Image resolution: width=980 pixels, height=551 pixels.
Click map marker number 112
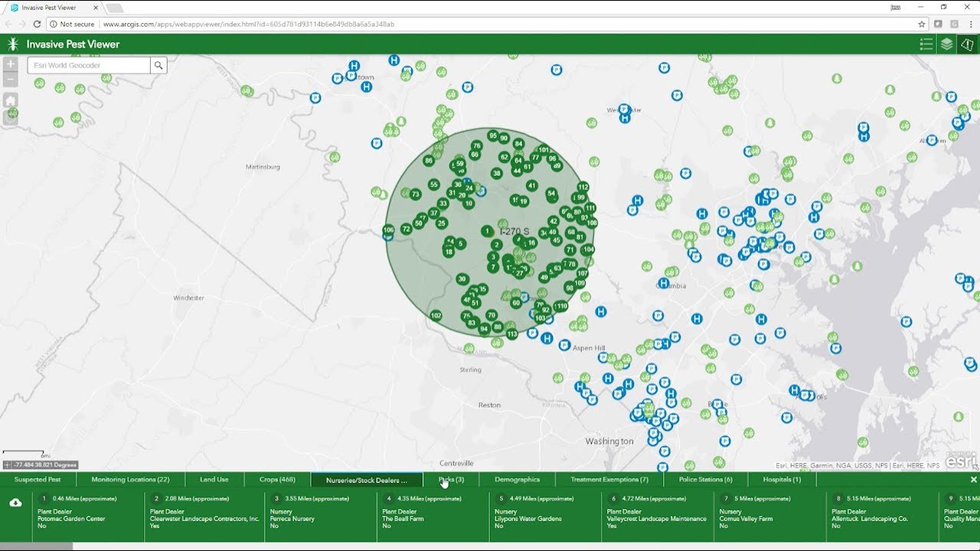(583, 187)
